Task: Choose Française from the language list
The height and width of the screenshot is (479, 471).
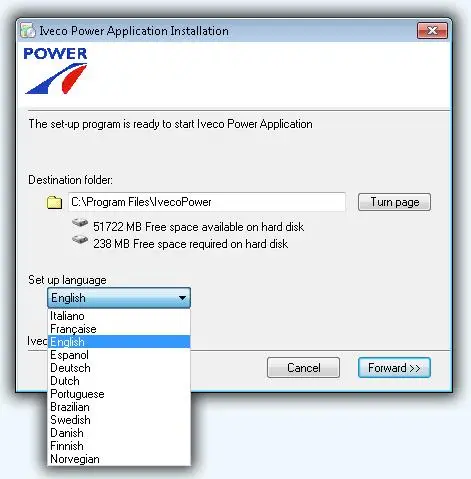Action: coord(119,329)
